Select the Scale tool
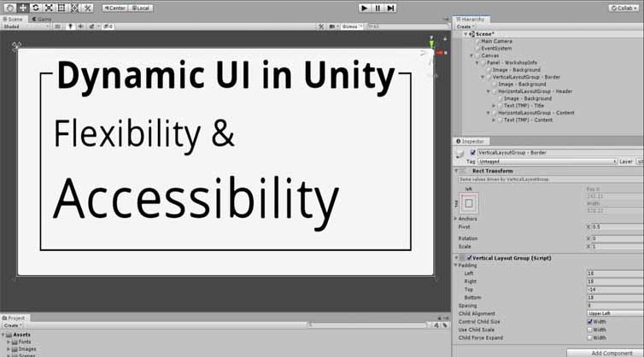This screenshot has width=644, height=357. point(49,8)
